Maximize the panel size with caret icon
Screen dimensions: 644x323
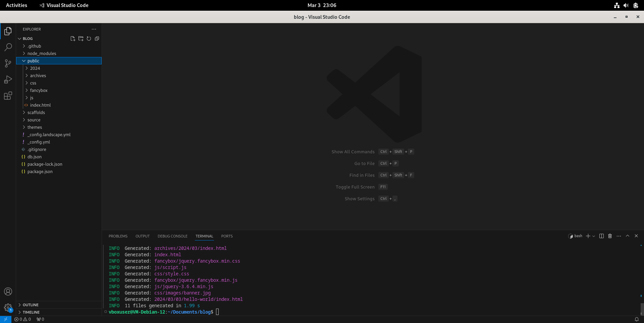[628, 236]
